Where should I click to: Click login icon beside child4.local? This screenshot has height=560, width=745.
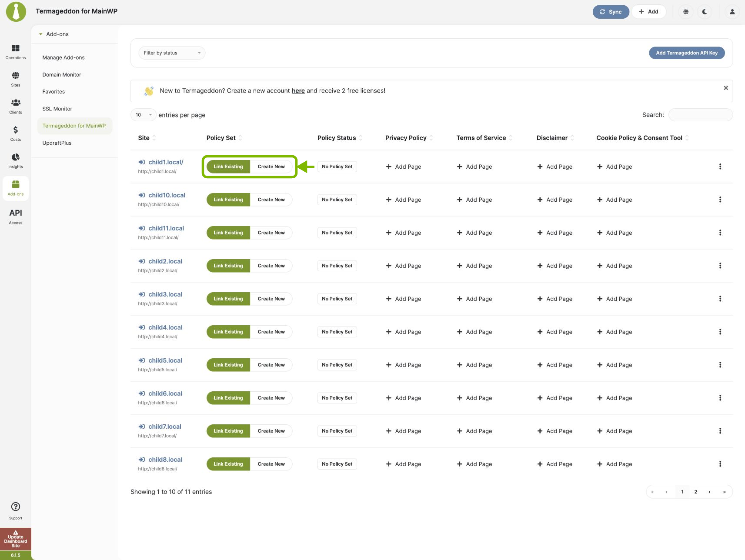(x=142, y=327)
